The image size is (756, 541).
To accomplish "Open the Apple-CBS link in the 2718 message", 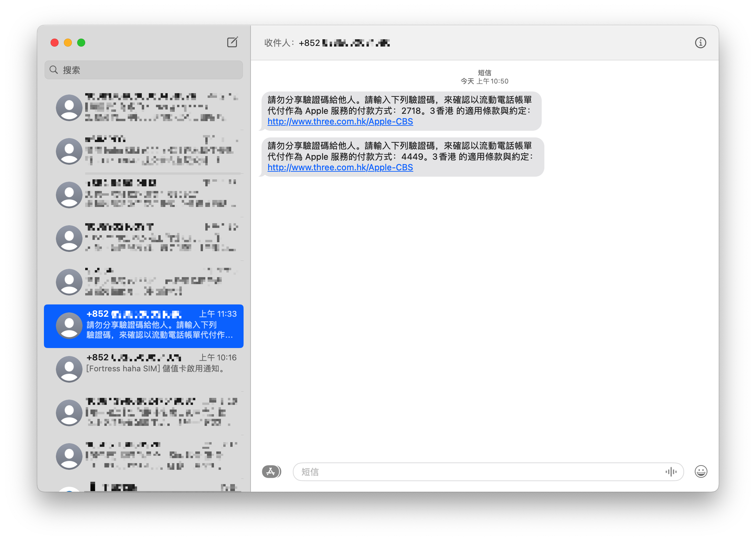I will click(x=339, y=121).
